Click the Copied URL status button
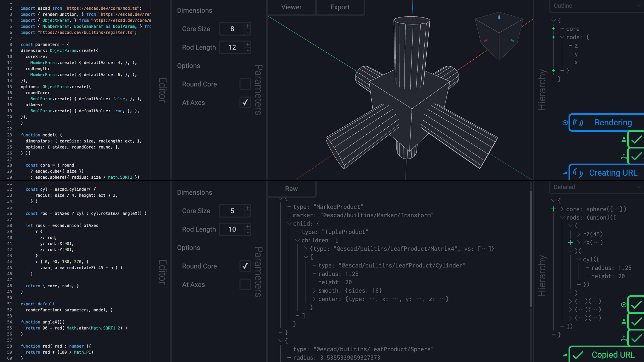The width and height of the screenshot is (644, 362). click(x=607, y=355)
